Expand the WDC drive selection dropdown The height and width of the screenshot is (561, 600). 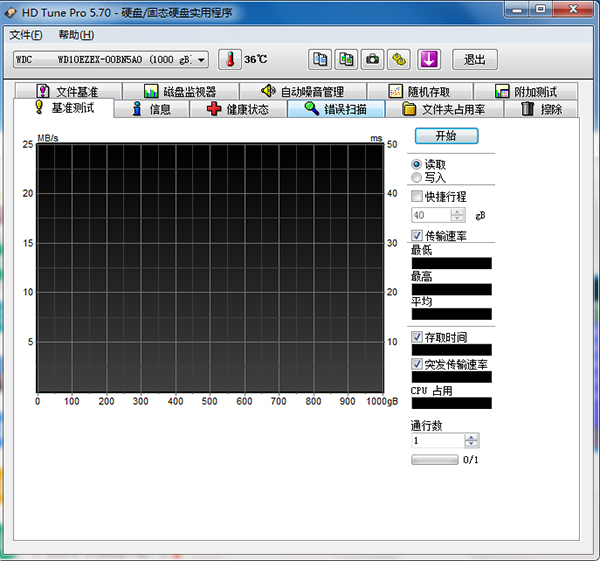201,60
